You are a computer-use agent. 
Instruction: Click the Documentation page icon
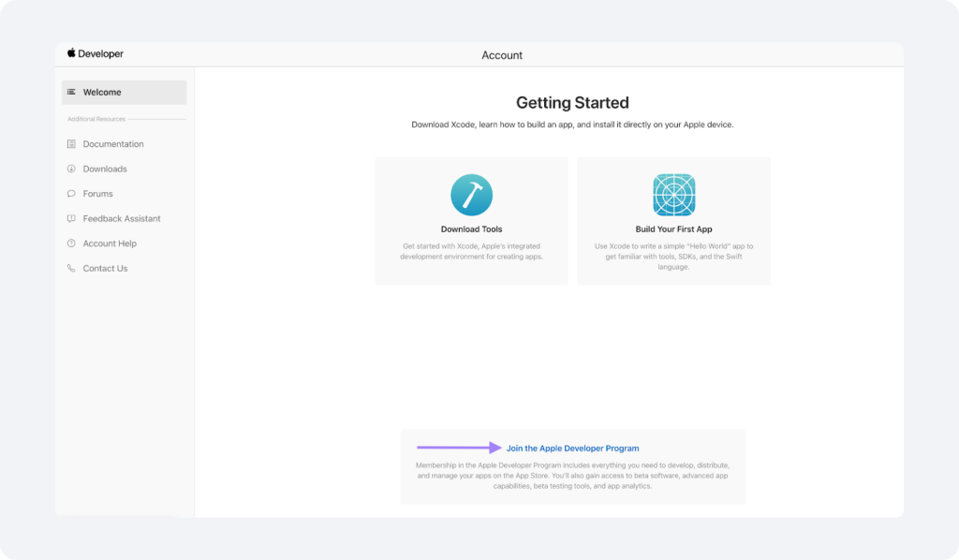point(71,144)
